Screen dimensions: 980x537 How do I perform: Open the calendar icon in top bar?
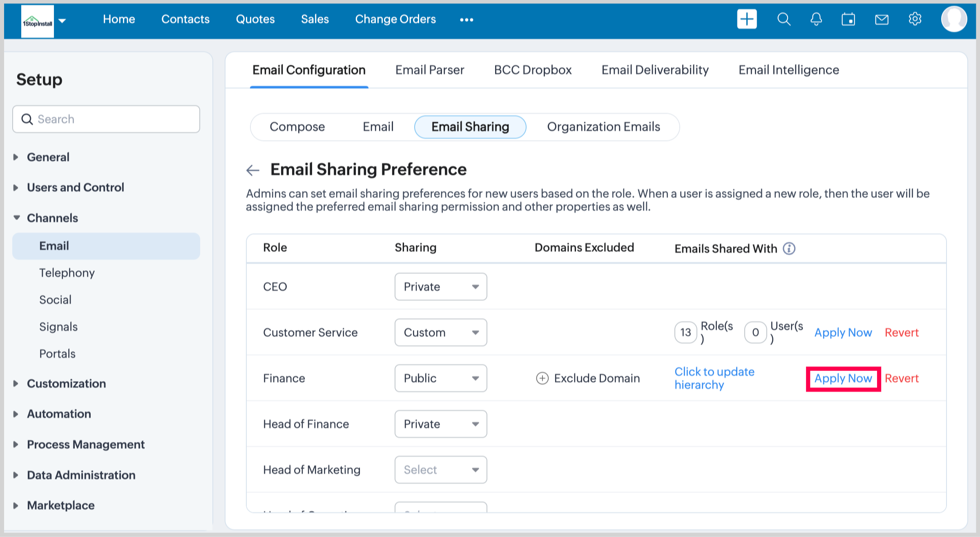click(848, 19)
